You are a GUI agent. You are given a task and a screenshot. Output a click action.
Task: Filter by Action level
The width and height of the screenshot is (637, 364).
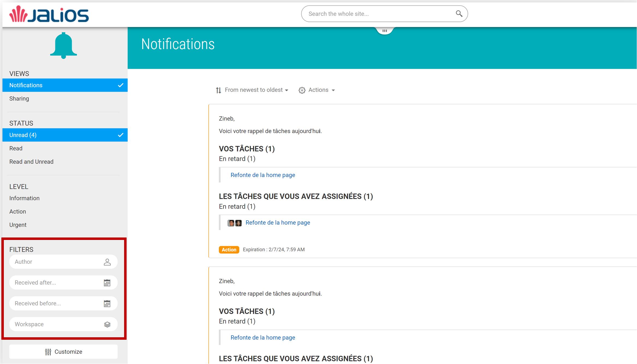pos(65,212)
